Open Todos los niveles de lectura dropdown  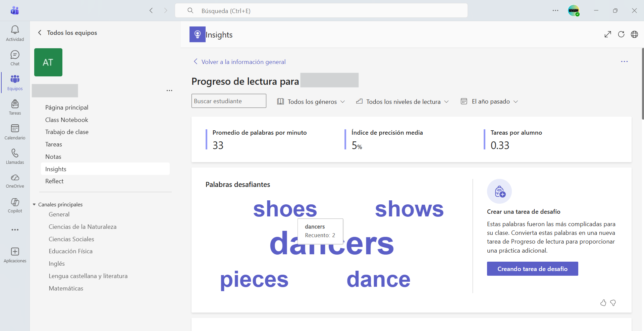pos(402,102)
